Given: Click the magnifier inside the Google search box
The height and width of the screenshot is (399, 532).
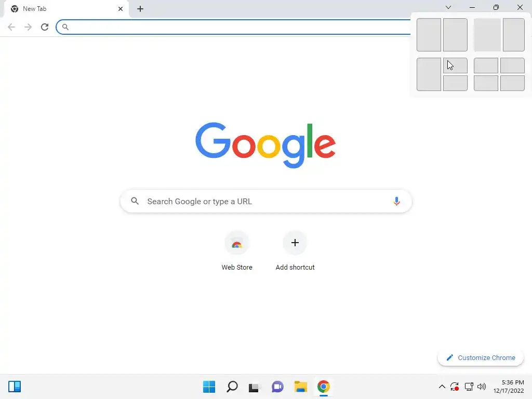Looking at the screenshot, I should coord(135,201).
